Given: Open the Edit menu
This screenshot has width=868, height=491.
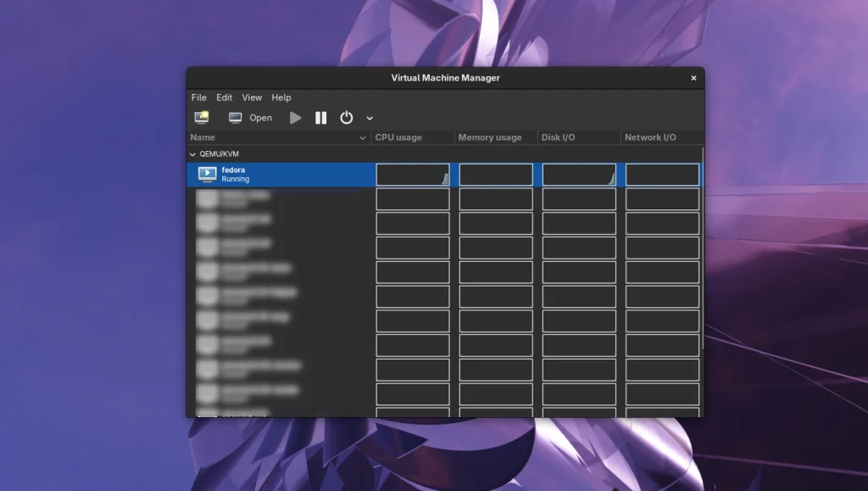Looking at the screenshot, I should (224, 98).
